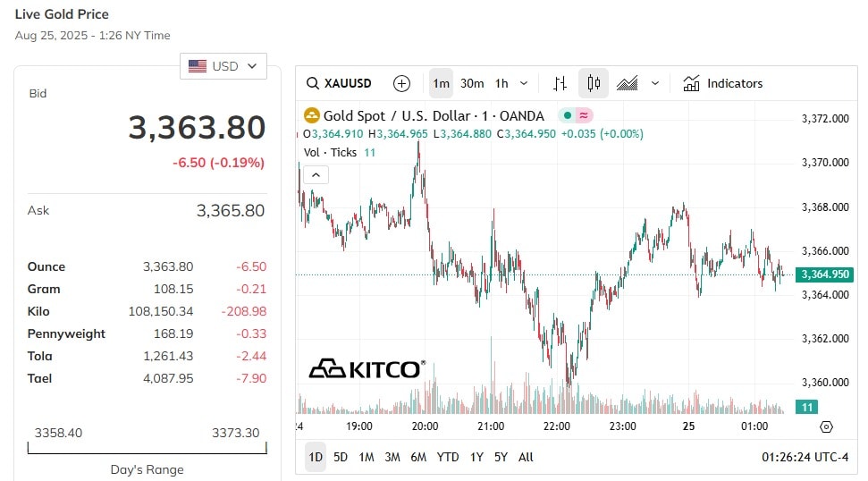This screenshot has width=868, height=481.
Task: Click the bid price 3,363.80
Action: point(197,127)
